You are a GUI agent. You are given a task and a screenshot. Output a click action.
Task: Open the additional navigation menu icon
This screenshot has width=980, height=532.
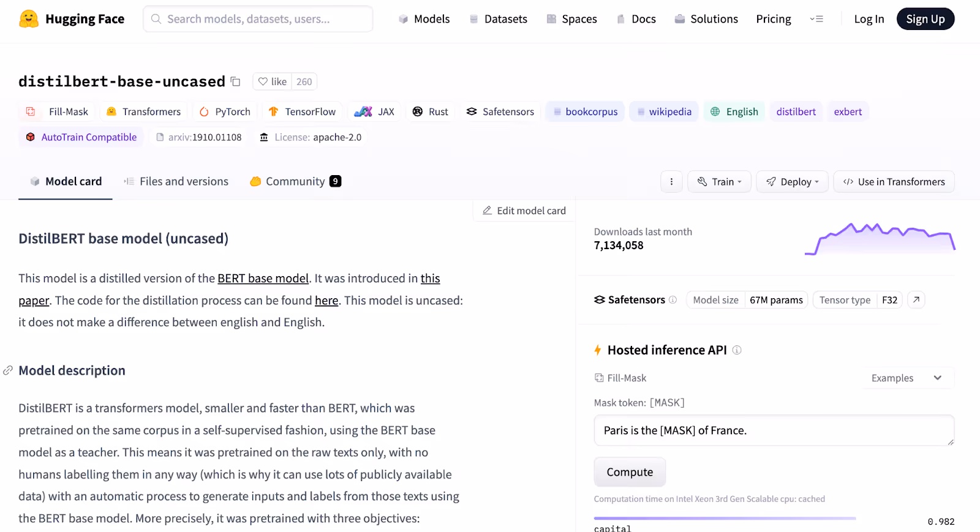816,19
